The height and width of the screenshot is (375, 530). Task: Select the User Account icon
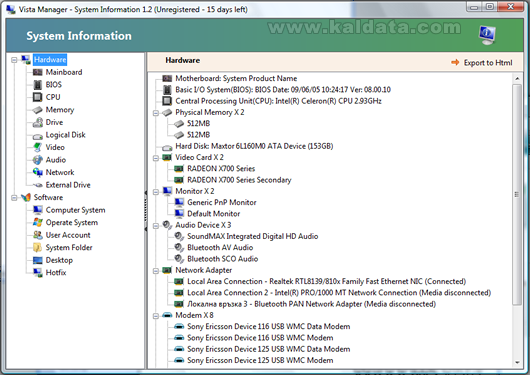pos(38,235)
